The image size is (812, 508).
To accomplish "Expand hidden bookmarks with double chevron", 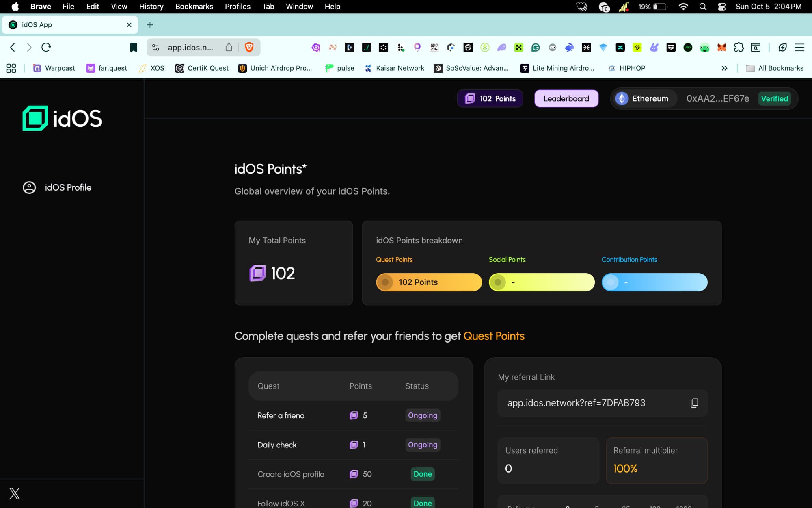I will click(x=724, y=68).
